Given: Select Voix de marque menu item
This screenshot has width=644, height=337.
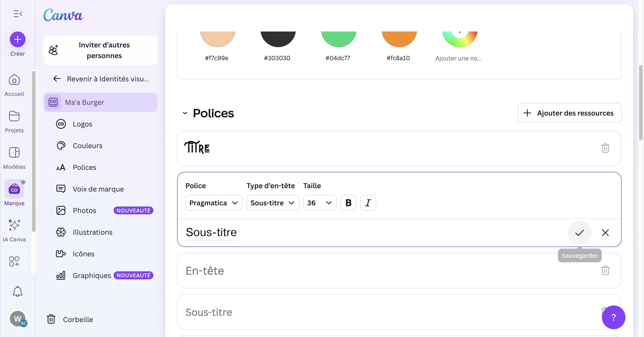Looking at the screenshot, I should (x=98, y=189).
